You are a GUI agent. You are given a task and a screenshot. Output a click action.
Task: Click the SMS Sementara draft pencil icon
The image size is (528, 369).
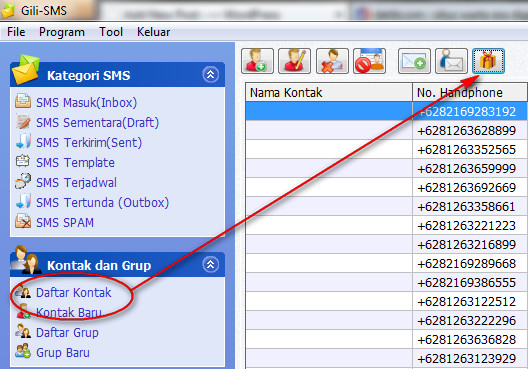coord(23,122)
